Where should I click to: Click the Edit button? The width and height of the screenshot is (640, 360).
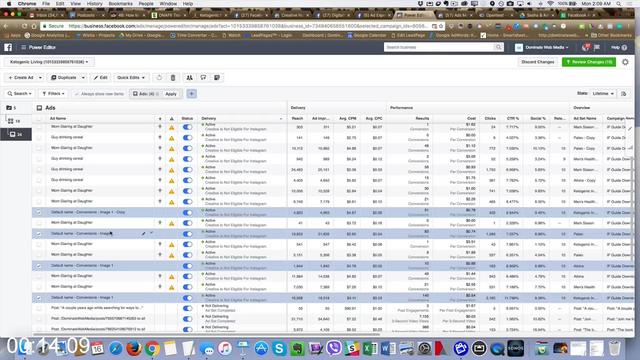click(x=100, y=78)
